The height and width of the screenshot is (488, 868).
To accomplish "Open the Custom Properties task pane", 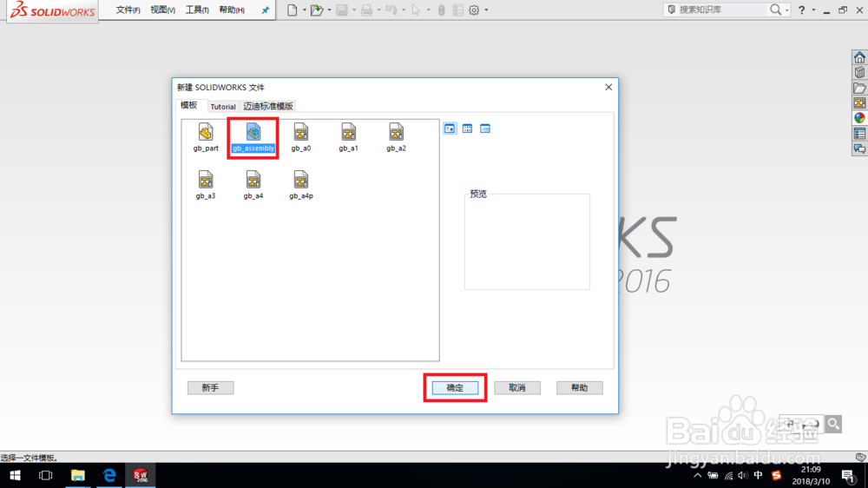I will tap(859, 134).
